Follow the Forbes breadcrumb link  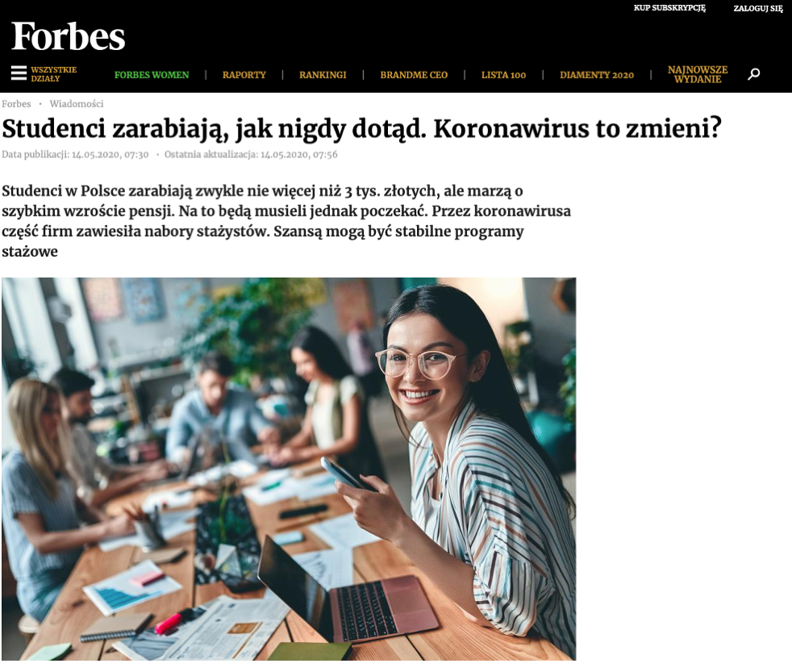point(16,103)
